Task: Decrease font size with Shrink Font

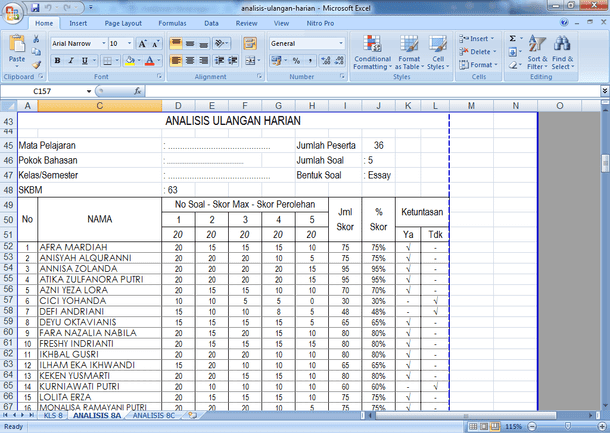Action: tap(156, 44)
